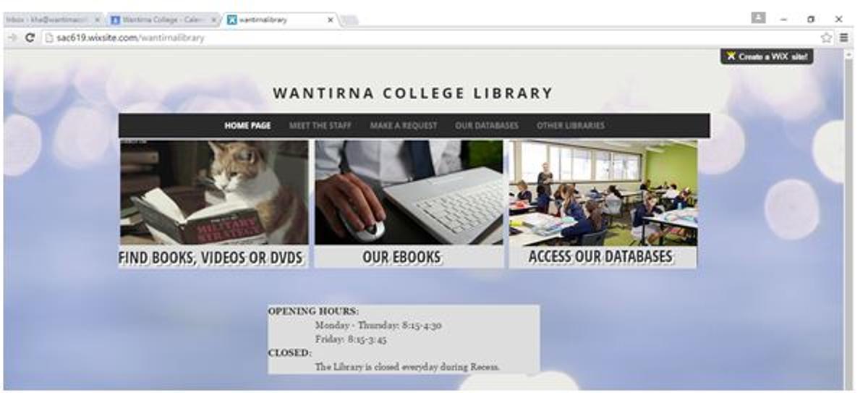This screenshot has height=393, width=868.
Task: Open the Chrome hamburger menu
Action: tap(843, 38)
